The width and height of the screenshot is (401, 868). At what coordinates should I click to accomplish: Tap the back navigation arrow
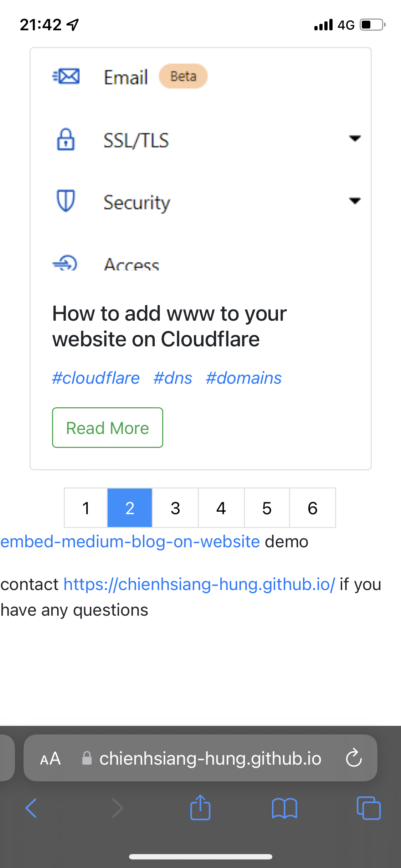31,808
